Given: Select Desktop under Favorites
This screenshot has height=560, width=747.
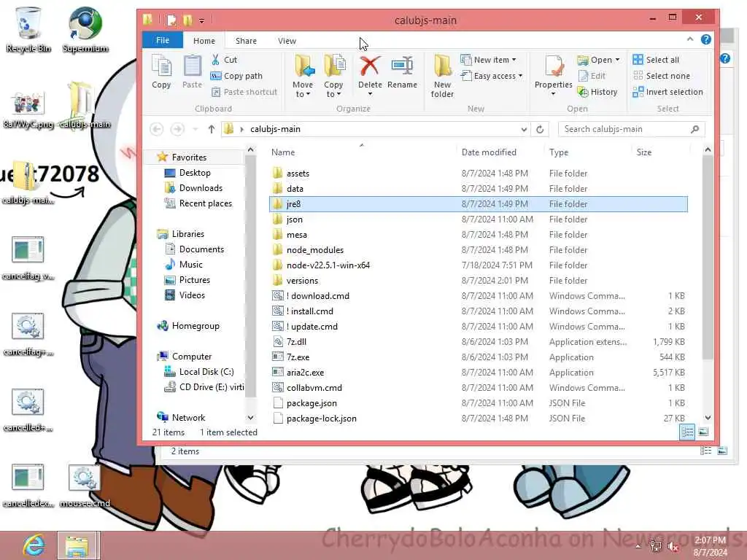Looking at the screenshot, I should [187, 173].
